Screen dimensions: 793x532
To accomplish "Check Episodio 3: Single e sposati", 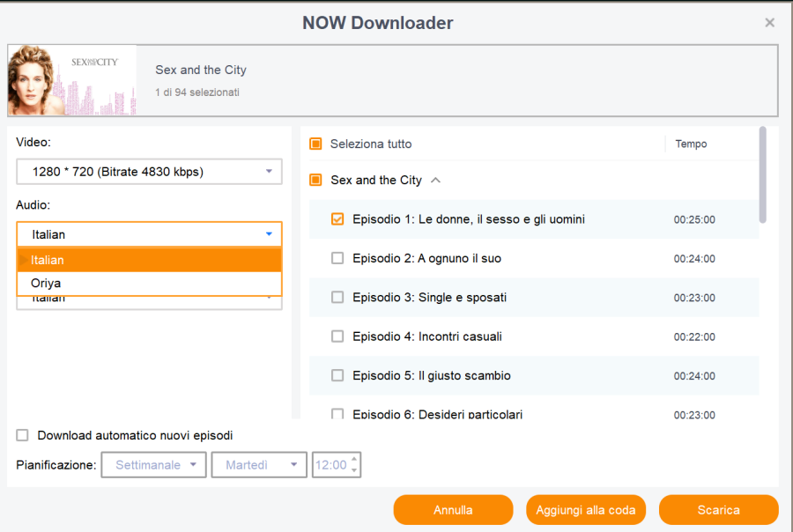I will (337, 298).
